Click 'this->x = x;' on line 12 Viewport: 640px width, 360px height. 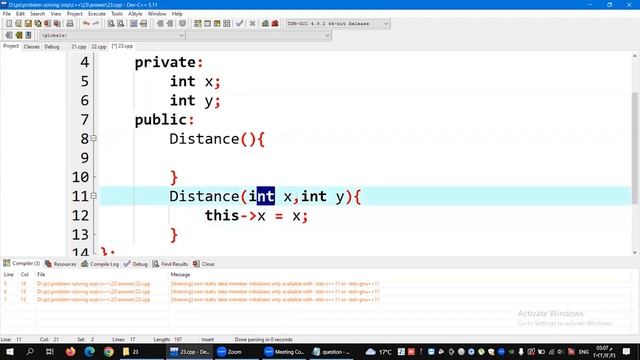[256, 216]
